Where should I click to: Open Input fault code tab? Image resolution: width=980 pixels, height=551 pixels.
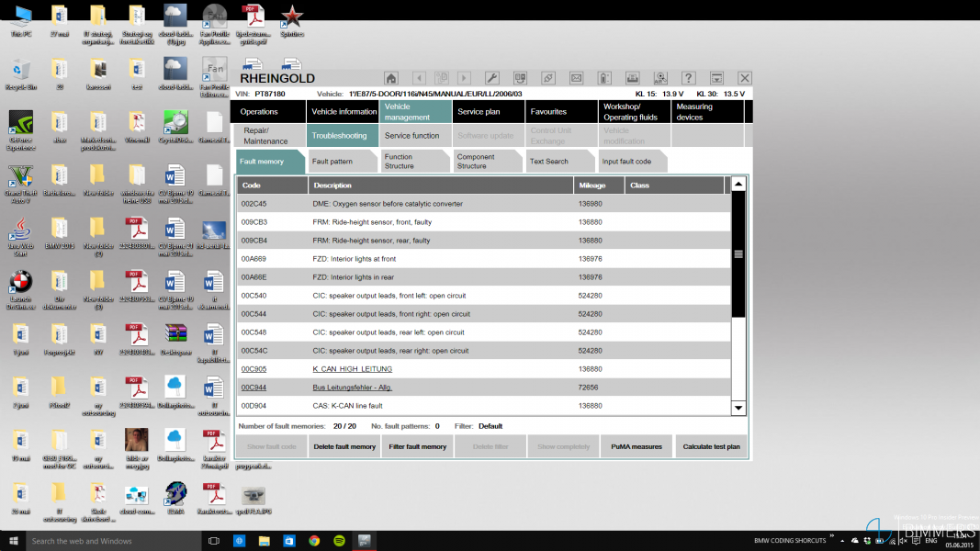[633, 162]
